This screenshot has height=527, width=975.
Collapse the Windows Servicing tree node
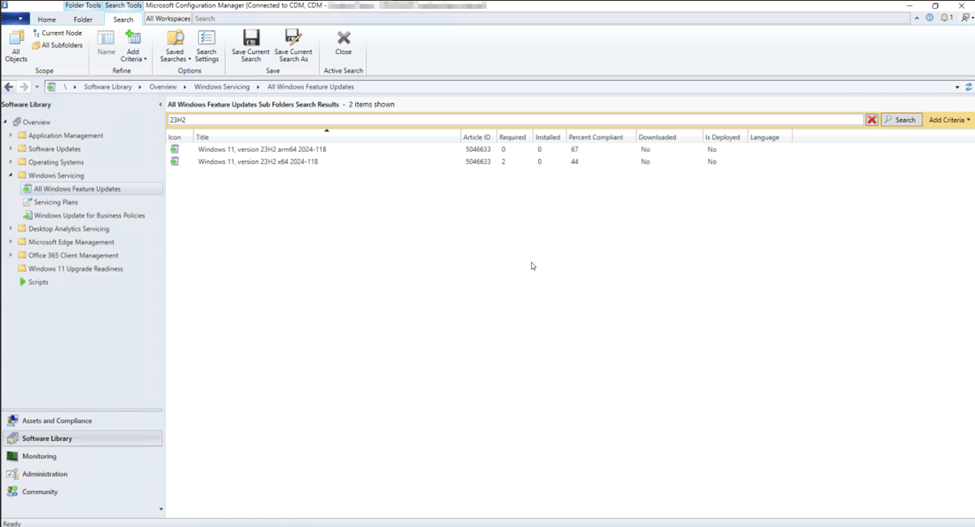(x=11, y=176)
